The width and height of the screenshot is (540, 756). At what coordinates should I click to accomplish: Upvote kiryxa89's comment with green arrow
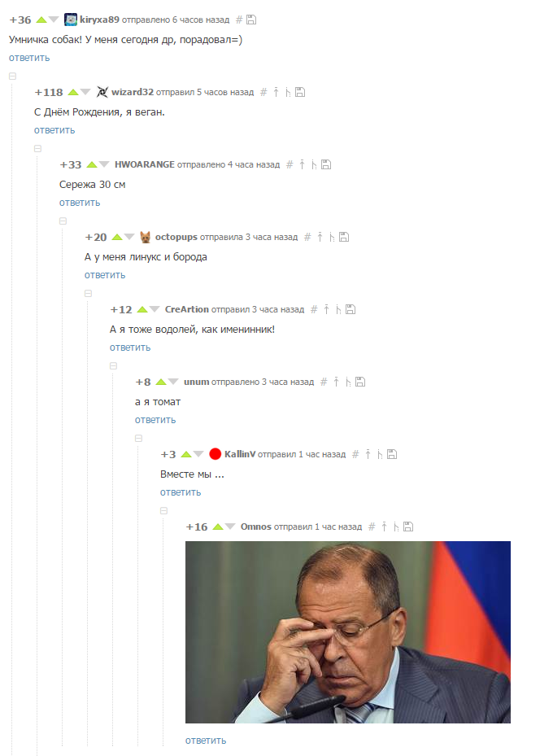[41, 20]
